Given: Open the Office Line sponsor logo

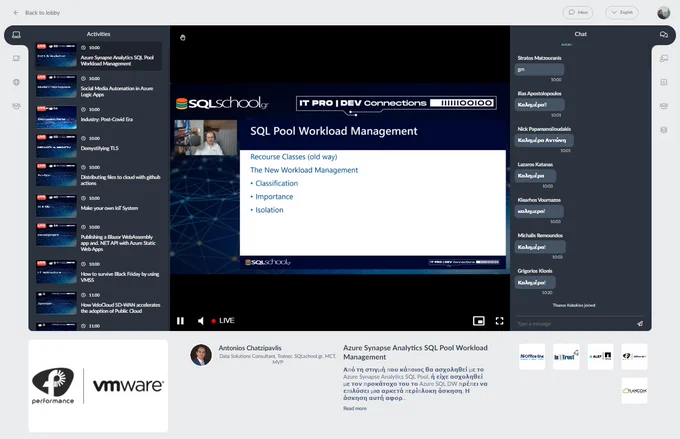Looking at the screenshot, I should pyautogui.click(x=532, y=357).
